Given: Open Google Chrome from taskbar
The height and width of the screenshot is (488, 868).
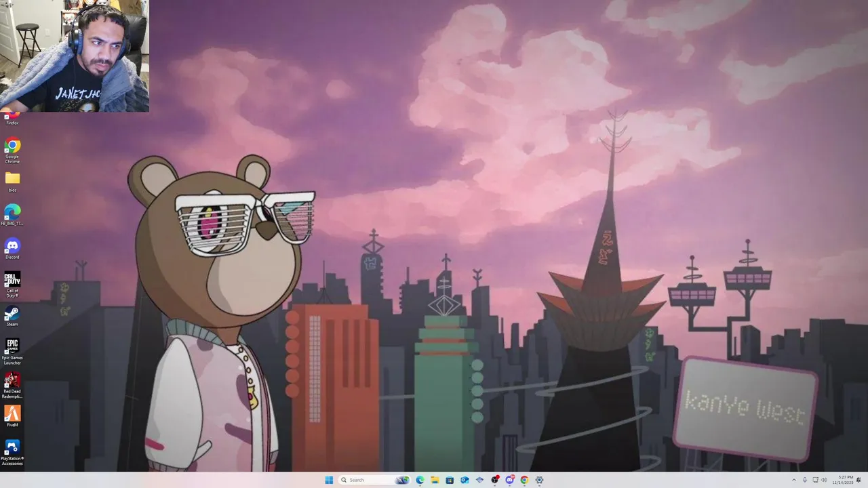Looking at the screenshot, I should point(524,480).
